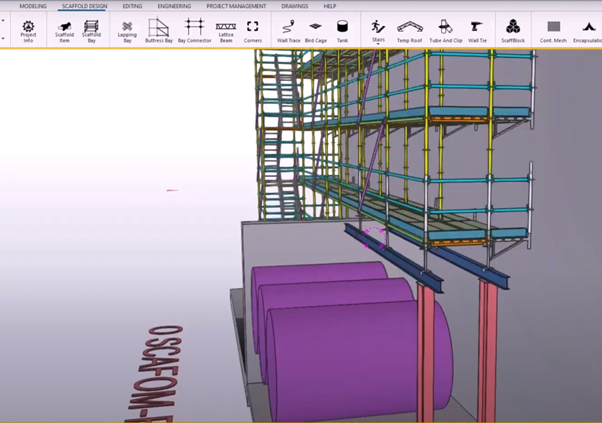The height and width of the screenshot is (423, 602).
Task: Activate the Bay Connector tool
Action: tap(194, 30)
